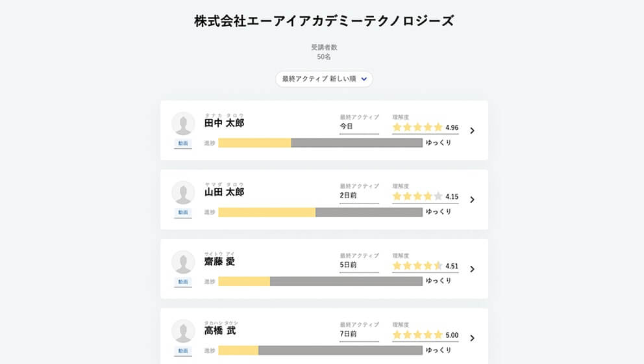Expand 高橋 武's row with the chevron
Viewport: 644px width, 364px height.
coord(473,338)
